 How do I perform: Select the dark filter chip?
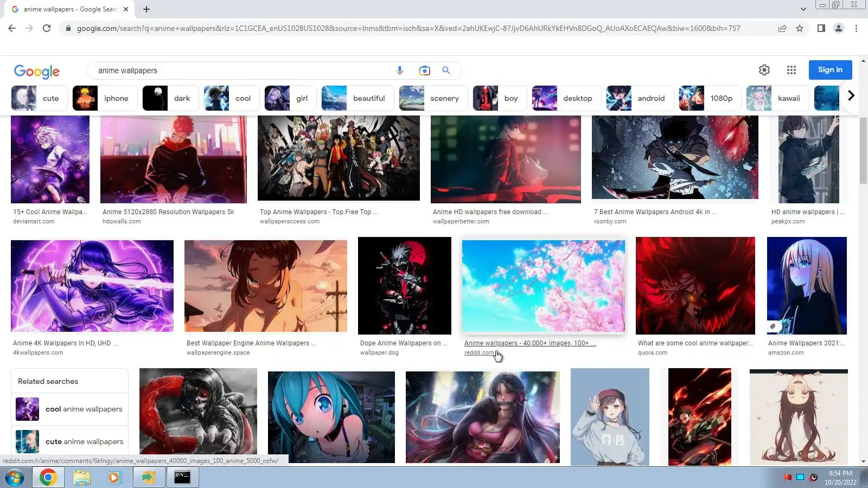pyautogui.click(x=171, y=98)
